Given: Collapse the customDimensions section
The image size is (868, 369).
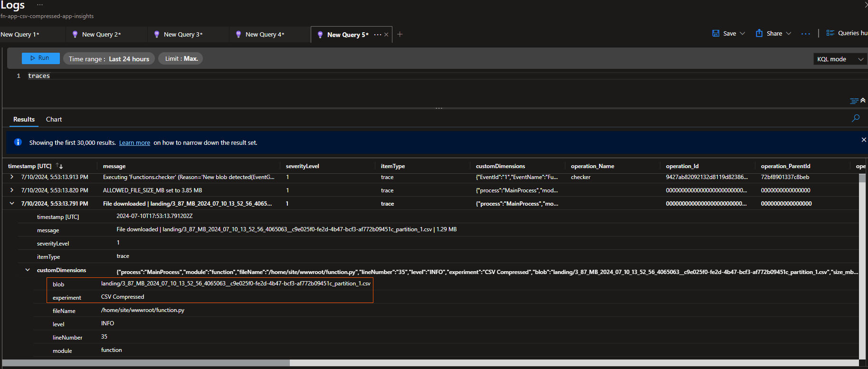Looking at the screenshot, I should pos(28,270).
